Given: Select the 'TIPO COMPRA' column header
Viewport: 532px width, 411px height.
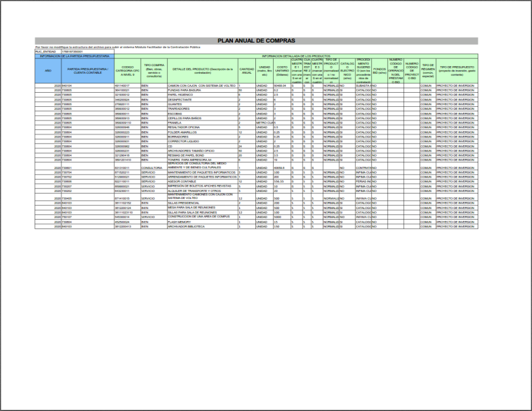Looking at the screenshot, I should coord(154,71).
